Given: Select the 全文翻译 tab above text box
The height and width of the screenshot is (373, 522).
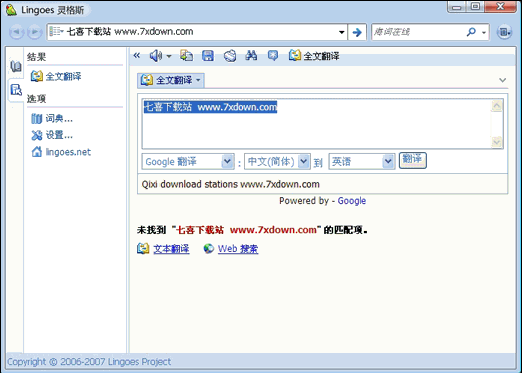Looking at the screenshot, I should point(171,80).
